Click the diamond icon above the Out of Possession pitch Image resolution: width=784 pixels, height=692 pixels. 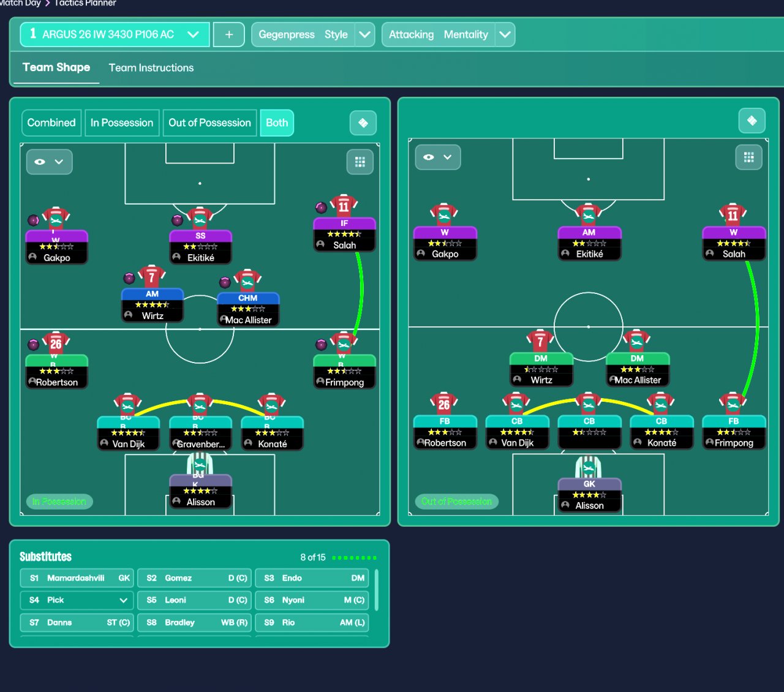pos(752,121)
